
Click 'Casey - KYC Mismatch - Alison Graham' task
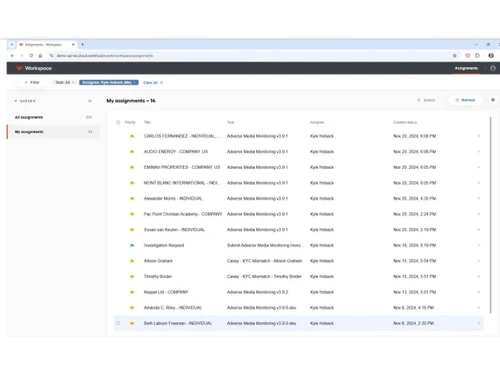click(x=264, y=261)
